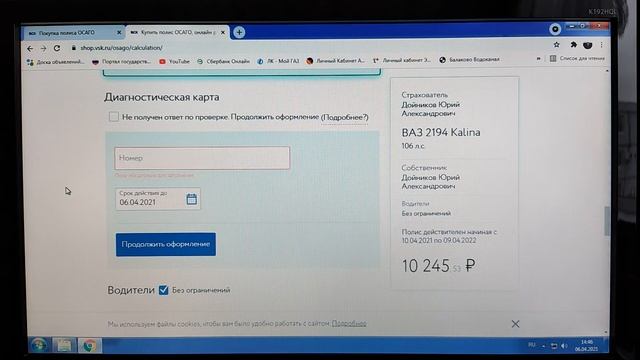Click the volume speaker tray icon
Screen dimensions: 640x360
tap(564, 346)
